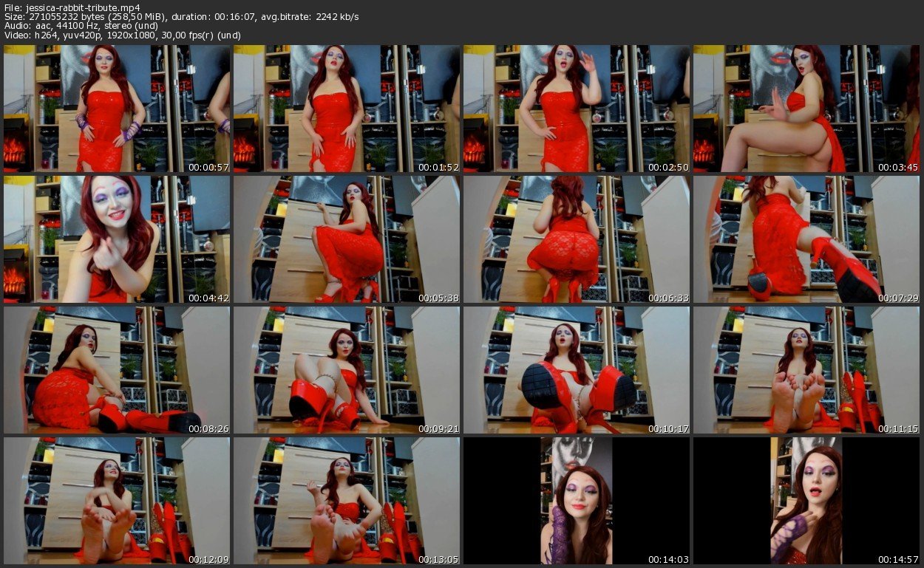Click the thumbnail timestamped 00:00:57
Screen dimensions: 924x568
coord(117,109)
